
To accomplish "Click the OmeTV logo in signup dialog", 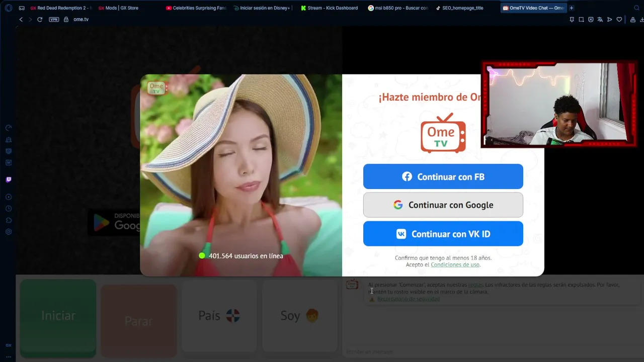I will pos(443,133).
